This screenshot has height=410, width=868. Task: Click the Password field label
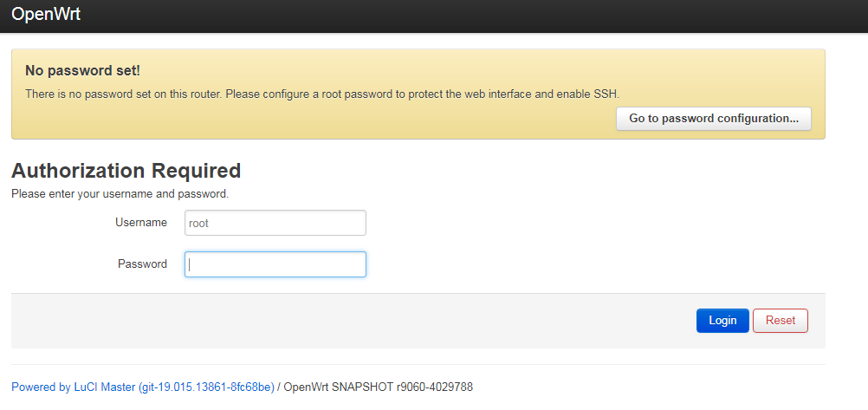(x=142, y=264)
